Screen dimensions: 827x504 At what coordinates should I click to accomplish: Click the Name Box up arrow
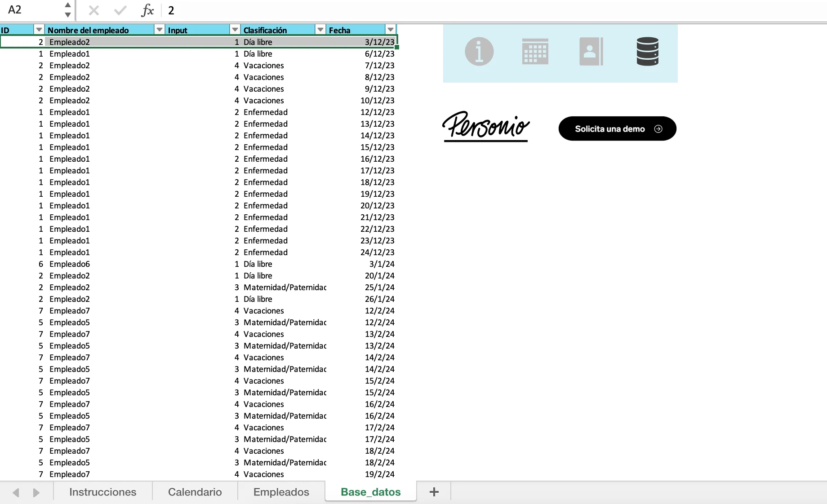67,5
